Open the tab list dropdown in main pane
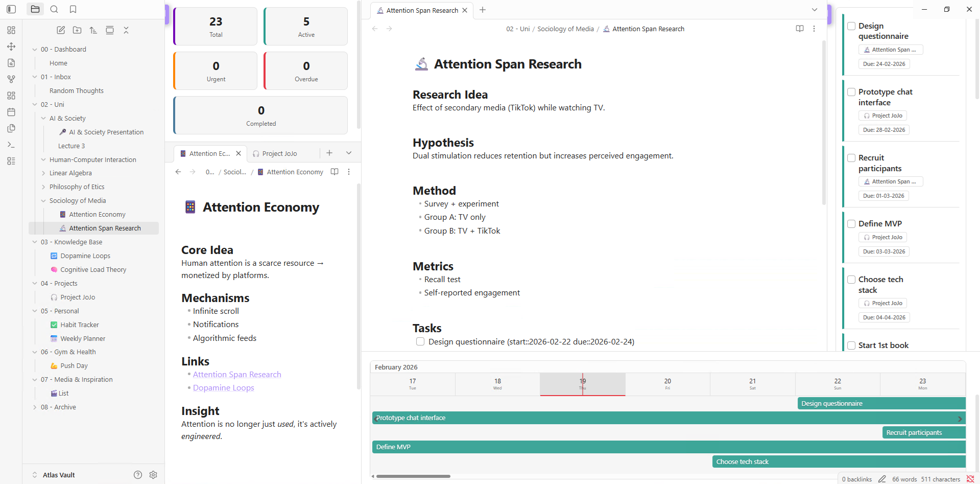 click(815, 10)
